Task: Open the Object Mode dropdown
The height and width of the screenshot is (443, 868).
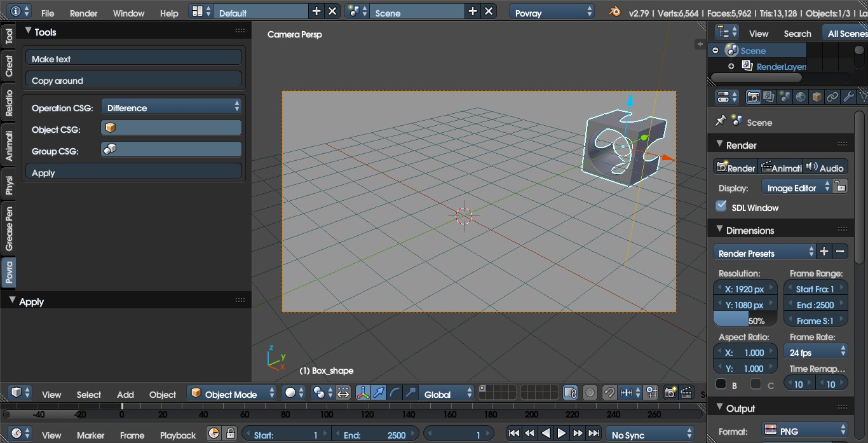Action: 233,394
